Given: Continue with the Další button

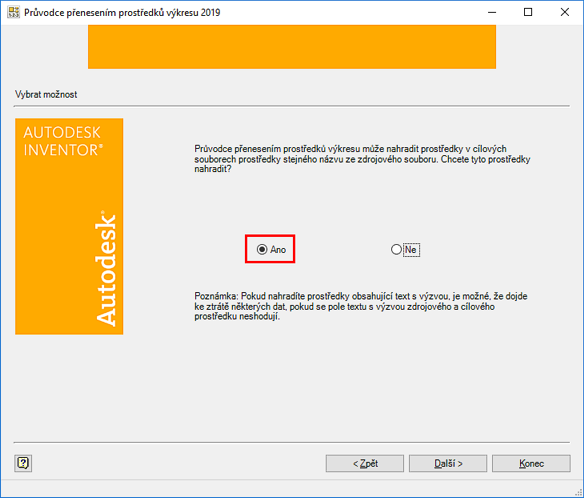Looking at the screenshot, I should click(x=448, y=463).
